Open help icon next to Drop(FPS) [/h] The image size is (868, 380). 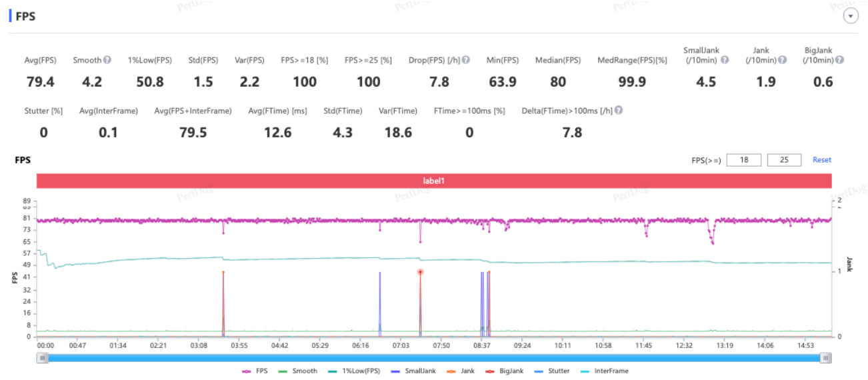(466, 60)
